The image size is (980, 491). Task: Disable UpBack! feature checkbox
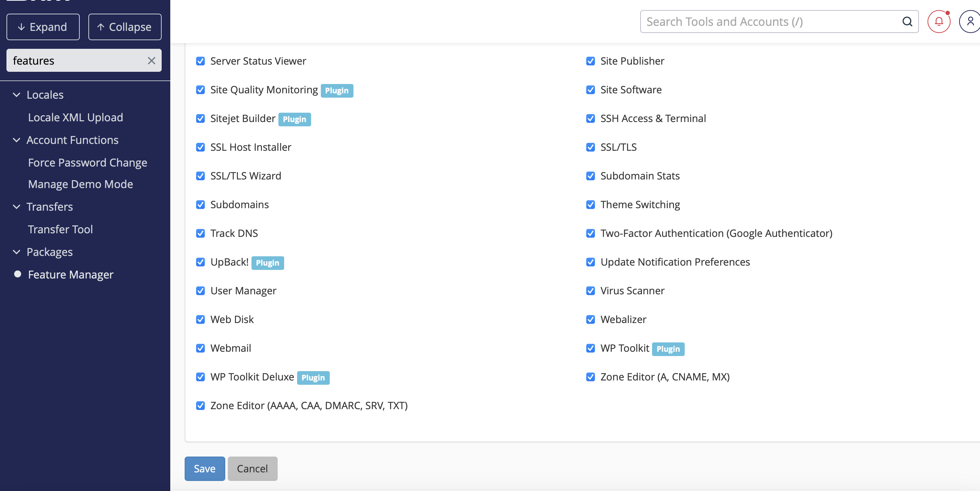pyautogui.click(x=200, y=262)
